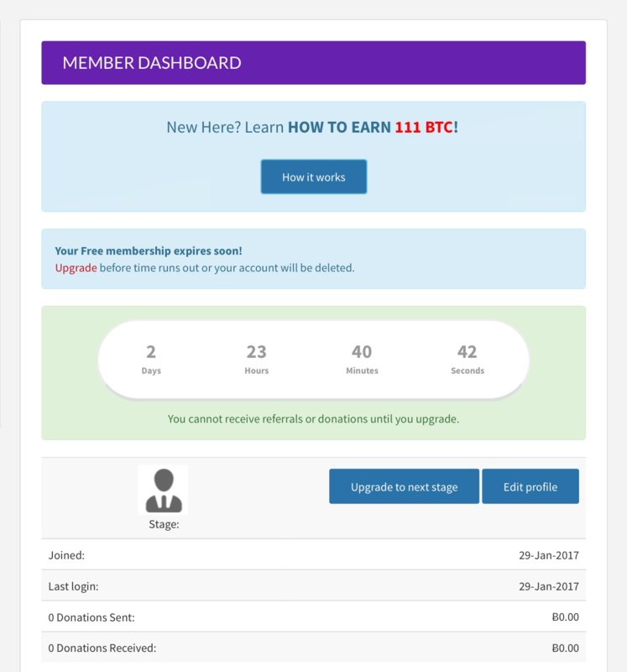This screenshot has width=627, height=672.
Task: Click the Last login row
Action: (314, 585)
